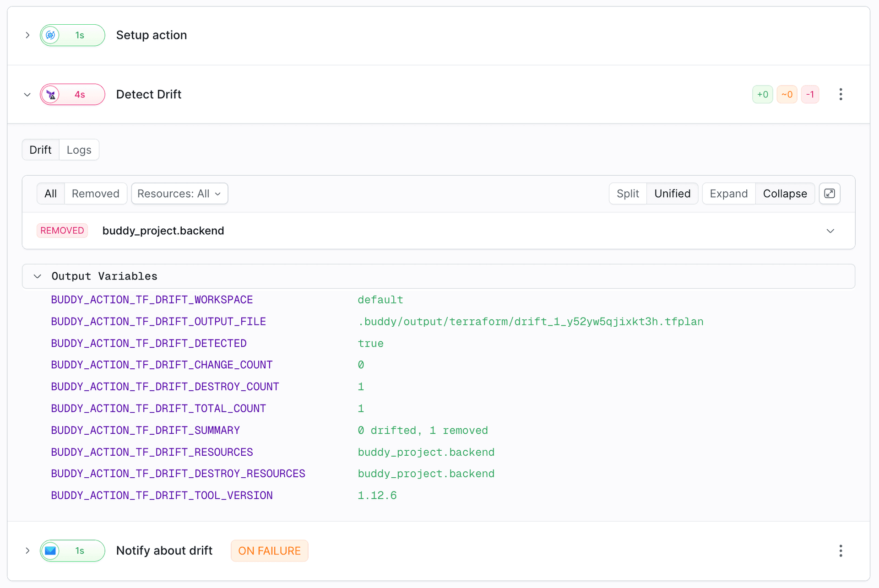The width and height of the screenshot is (879, 588).
Task: Click BUDDY_ACTION_TF_DRIFT_WORKSPACE variable name
Action: (x=152, y=300)
